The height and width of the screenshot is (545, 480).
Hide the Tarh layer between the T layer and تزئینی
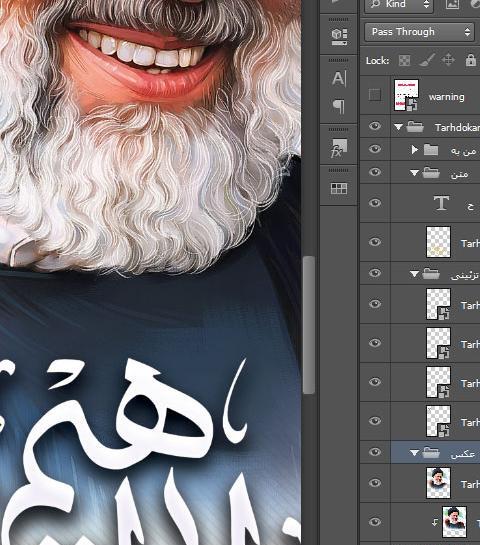(x=375, y=242)
